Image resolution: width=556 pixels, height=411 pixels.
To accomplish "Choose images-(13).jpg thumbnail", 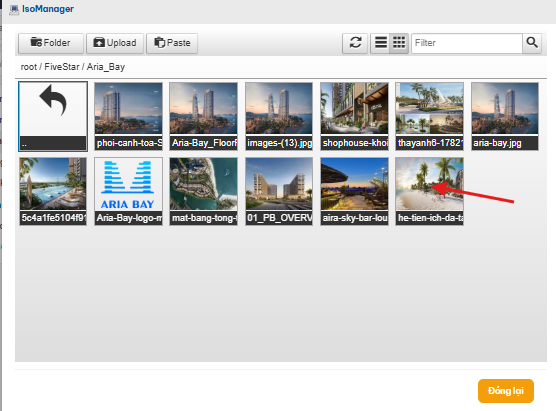I will (279, 116).
